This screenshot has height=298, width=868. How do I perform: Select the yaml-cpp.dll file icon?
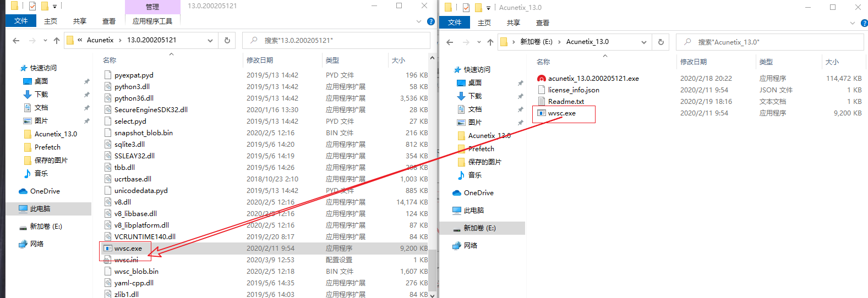108,283
